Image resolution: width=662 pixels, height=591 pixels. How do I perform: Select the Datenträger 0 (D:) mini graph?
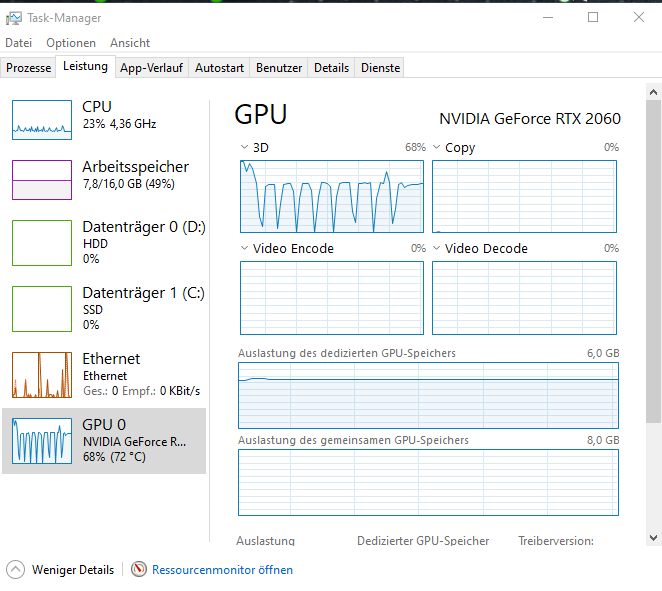click(42, 243)
